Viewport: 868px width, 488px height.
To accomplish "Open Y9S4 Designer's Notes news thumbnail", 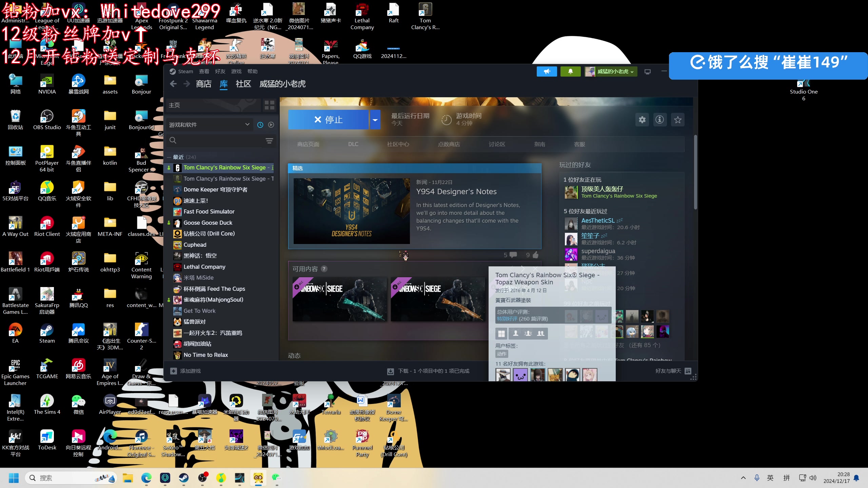I will click(x=352, y=211).
